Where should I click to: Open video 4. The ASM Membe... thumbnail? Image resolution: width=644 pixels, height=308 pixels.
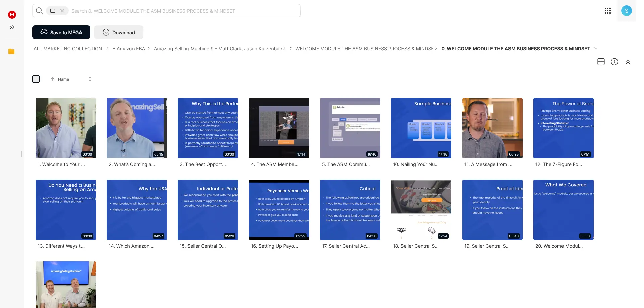[279, 128]
